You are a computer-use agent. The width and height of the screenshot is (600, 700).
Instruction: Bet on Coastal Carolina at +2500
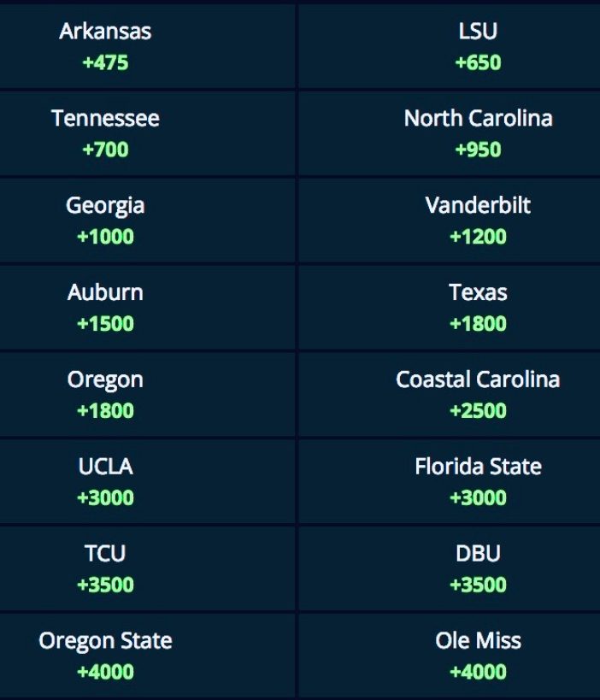(478, 395)
